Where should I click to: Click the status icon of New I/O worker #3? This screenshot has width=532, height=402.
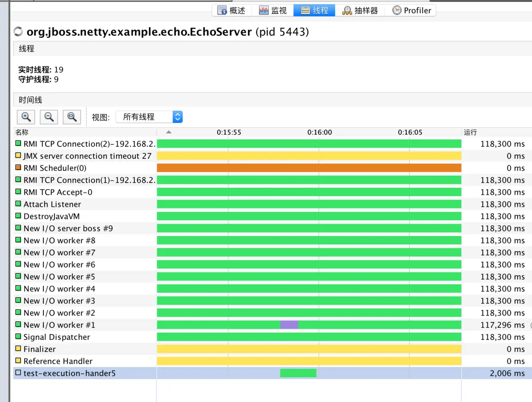[18, 300]
